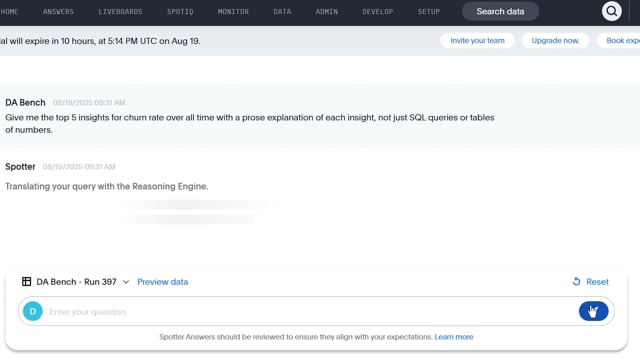Viewport: 640px width, 360px height.
Task: Click the magnifier search icon
Action: [x=611, y=11]
